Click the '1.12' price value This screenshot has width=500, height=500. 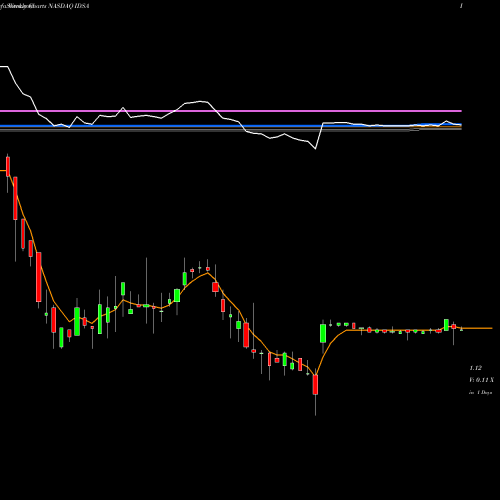point(475,368)
